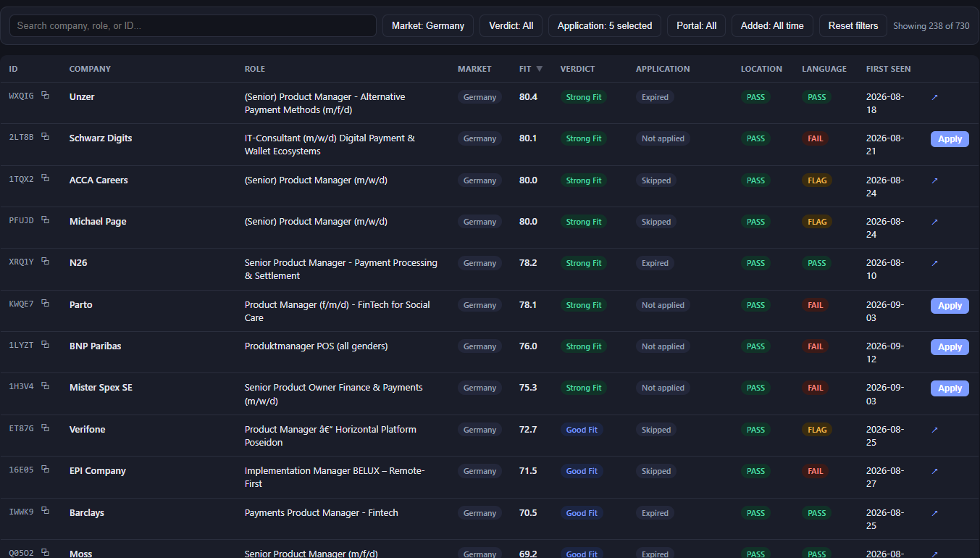This screenshot has width=980, height=558.
Task: Copy the 2LT8B job ID
Action: [x=45, y=136]
